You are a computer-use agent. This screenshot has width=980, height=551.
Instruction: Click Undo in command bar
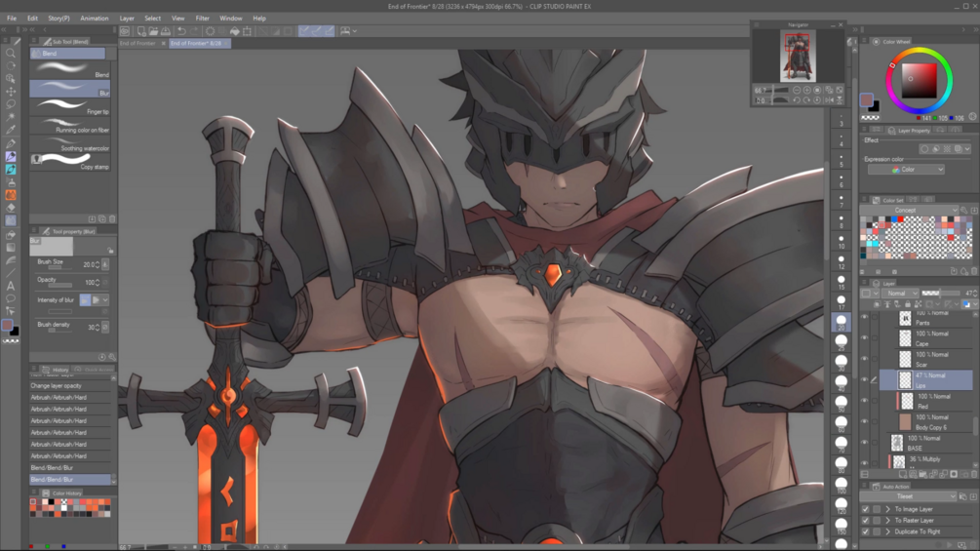click(x=182, y=30)
